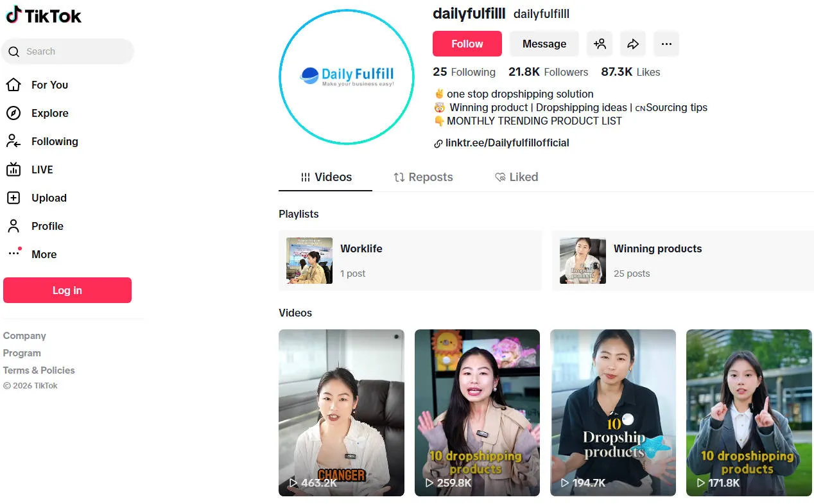Go to LIVE streams
The width and height of the screenshot is (814, 504).
(x=42, y=169)
